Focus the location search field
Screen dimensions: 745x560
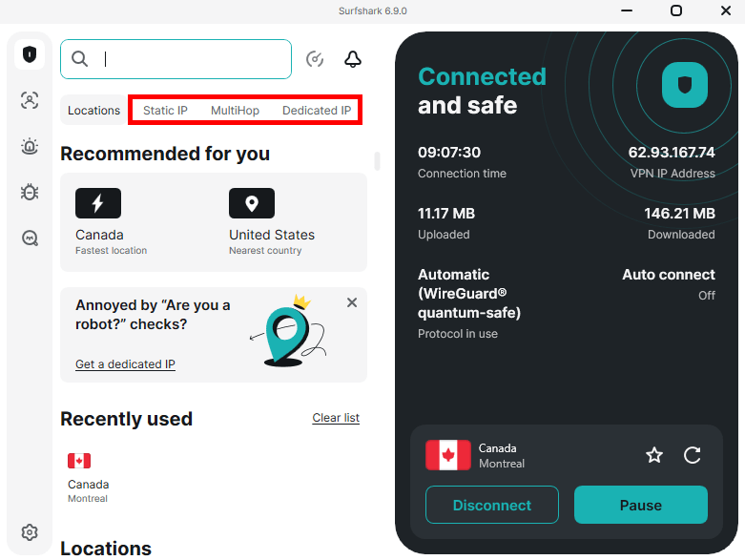tap(176, 59)
